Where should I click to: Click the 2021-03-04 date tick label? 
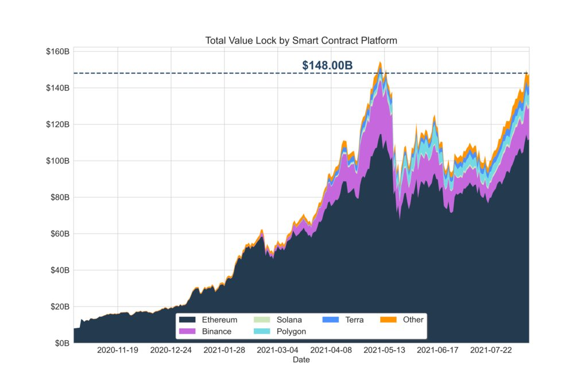click(x=277, y=350)
